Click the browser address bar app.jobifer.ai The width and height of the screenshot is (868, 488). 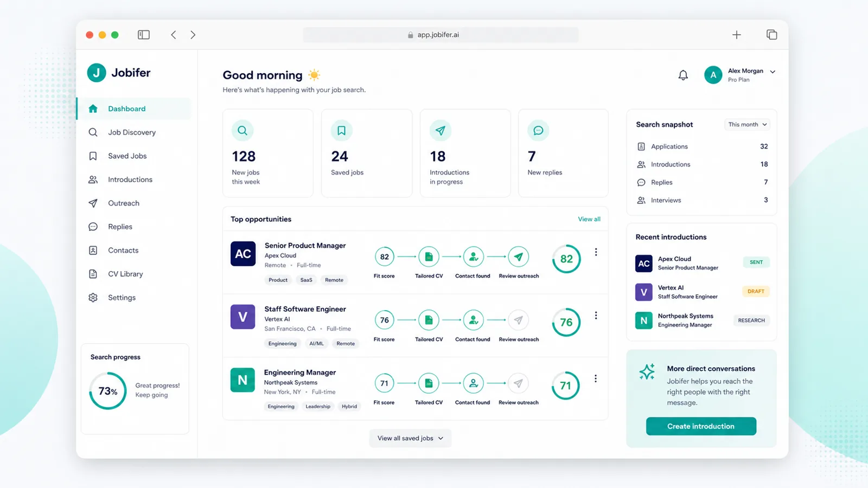(x=441, y=35)
